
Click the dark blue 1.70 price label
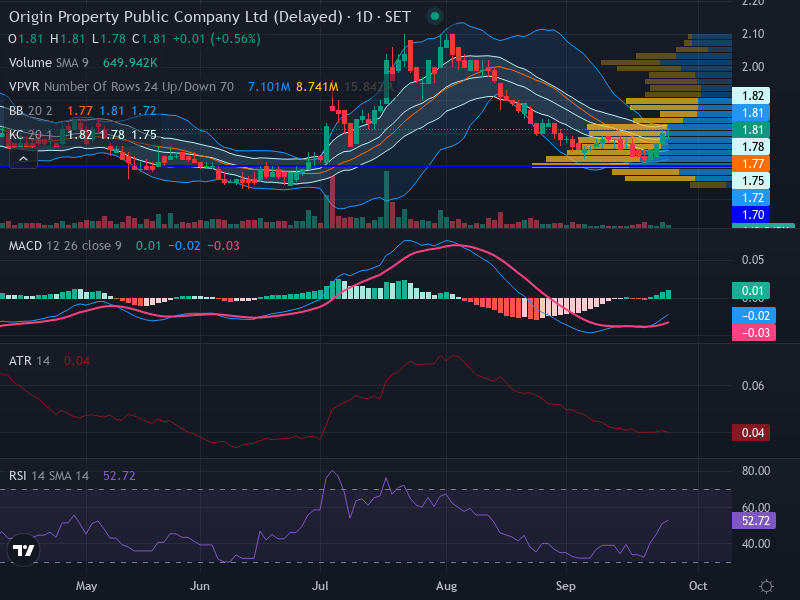pyautogui.click(x=751, y=215)
